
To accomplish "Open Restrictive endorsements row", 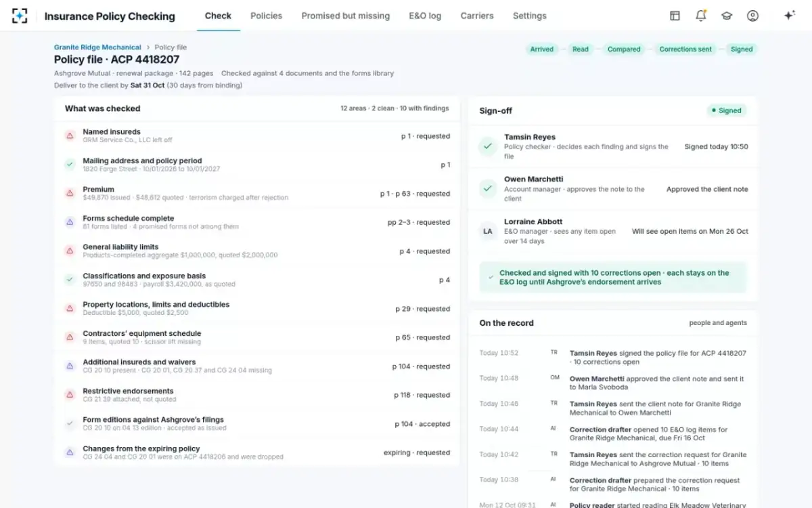I will (257, 395).
